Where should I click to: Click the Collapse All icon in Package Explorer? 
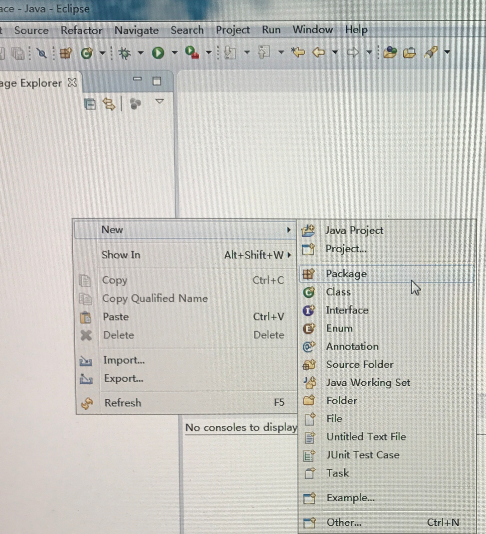[90, 104]
